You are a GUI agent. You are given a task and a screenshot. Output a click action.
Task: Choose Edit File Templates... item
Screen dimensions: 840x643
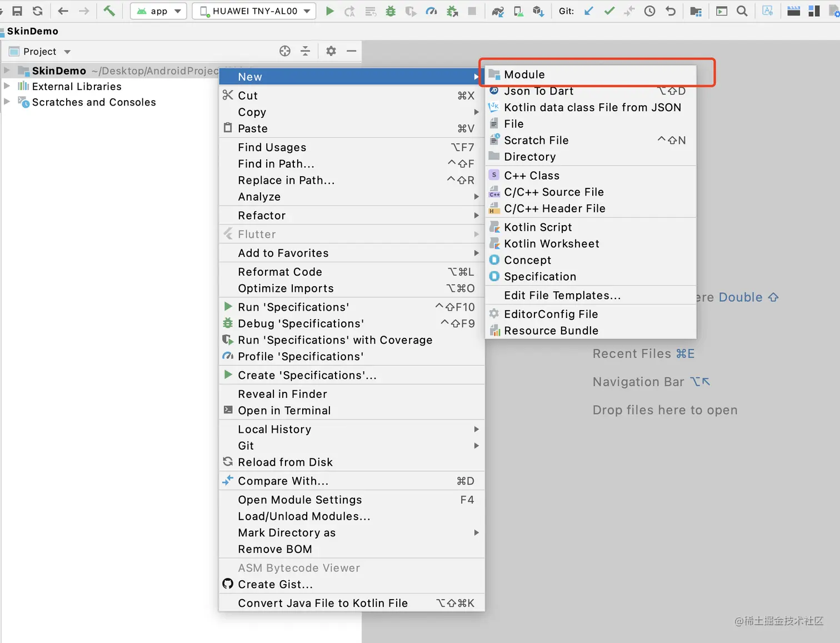tap(591, 296)
